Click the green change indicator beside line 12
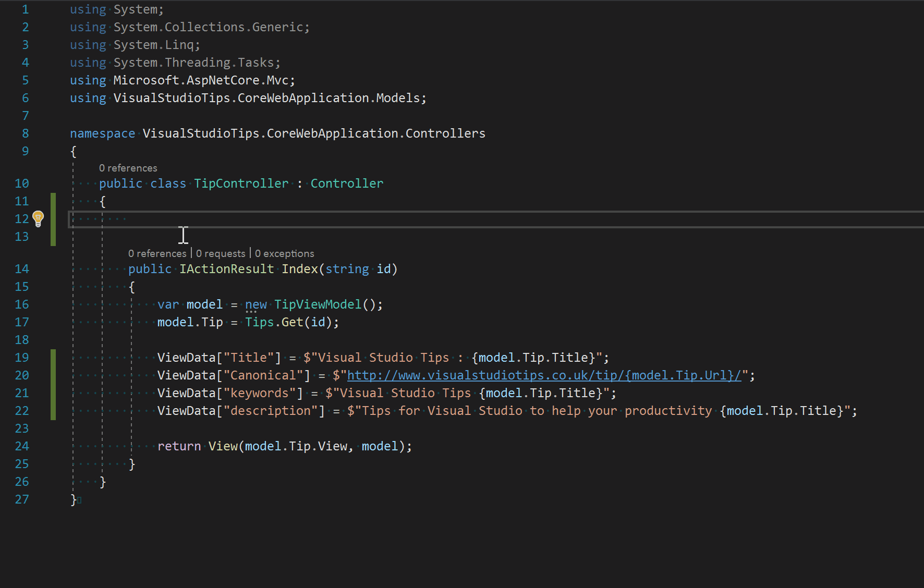The height and width of the screenshot is (588, 924). coord(53,219)
